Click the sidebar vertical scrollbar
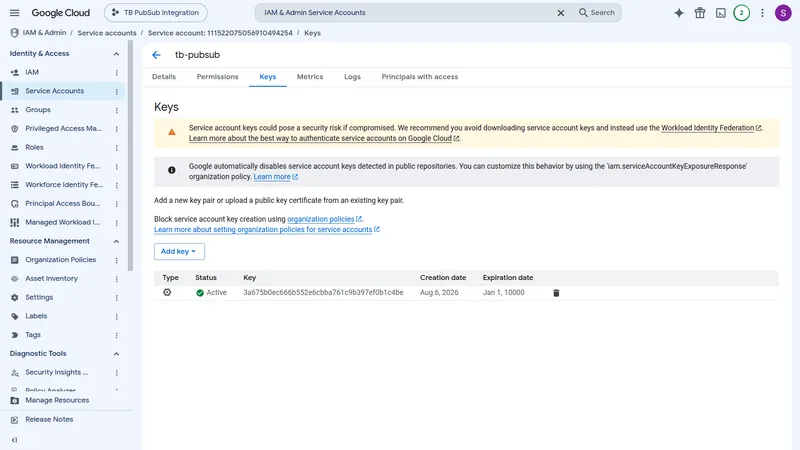Image resolution: width=800 pixels, height=450 pixels. point(131,156)
